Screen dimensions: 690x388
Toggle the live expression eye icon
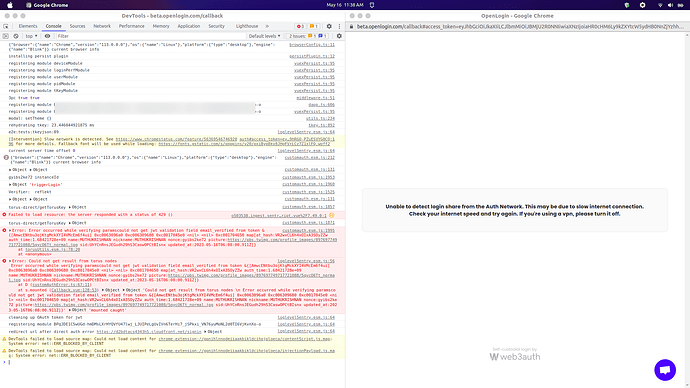click(x=48, y=36)
